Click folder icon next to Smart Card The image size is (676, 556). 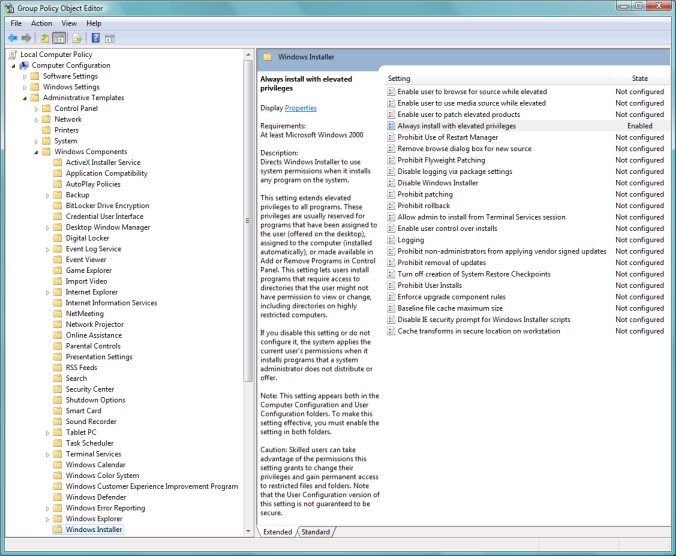click(57, 411)
